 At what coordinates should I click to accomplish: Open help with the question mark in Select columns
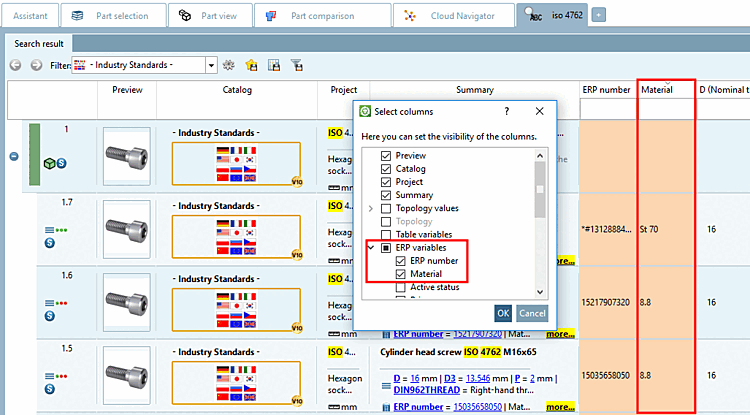[507, 111]
